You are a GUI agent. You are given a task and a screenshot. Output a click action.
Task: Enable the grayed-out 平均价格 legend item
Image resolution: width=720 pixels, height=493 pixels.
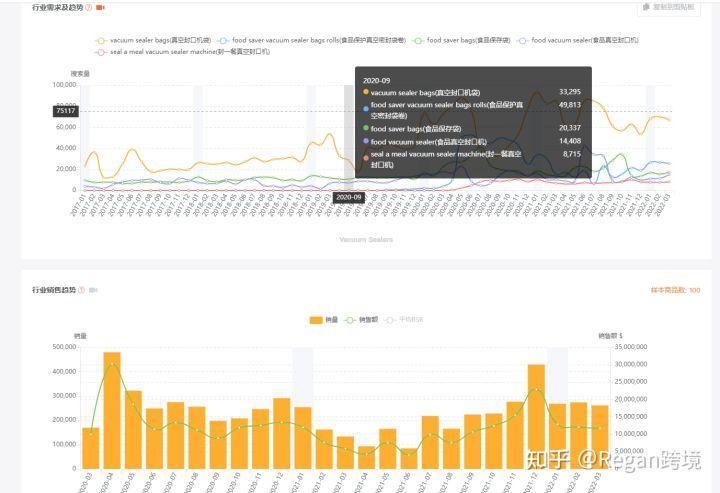(404, 320)
